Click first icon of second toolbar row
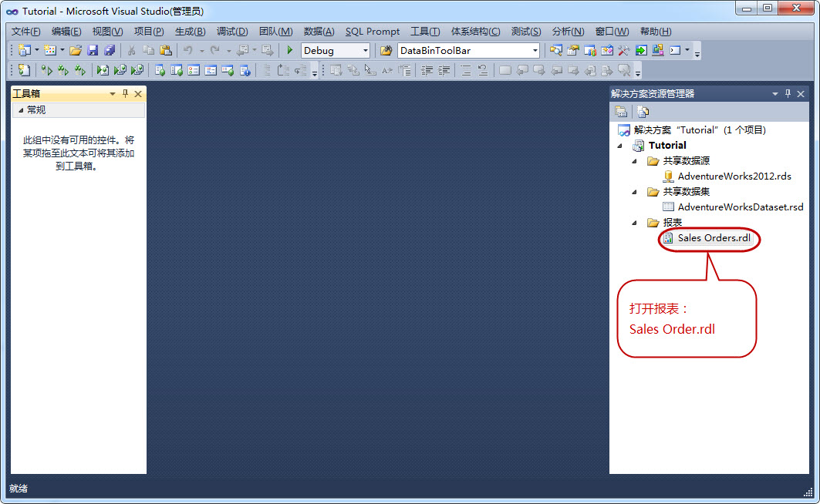Viewport: 820px width, 504px height. point(24,70)
